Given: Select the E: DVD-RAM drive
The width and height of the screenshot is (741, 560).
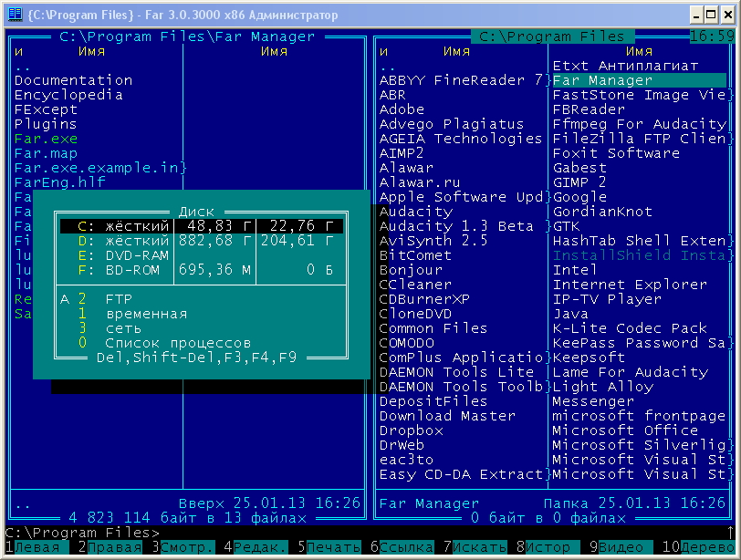Looking at the screenshot, I should [x=202, y=255].
